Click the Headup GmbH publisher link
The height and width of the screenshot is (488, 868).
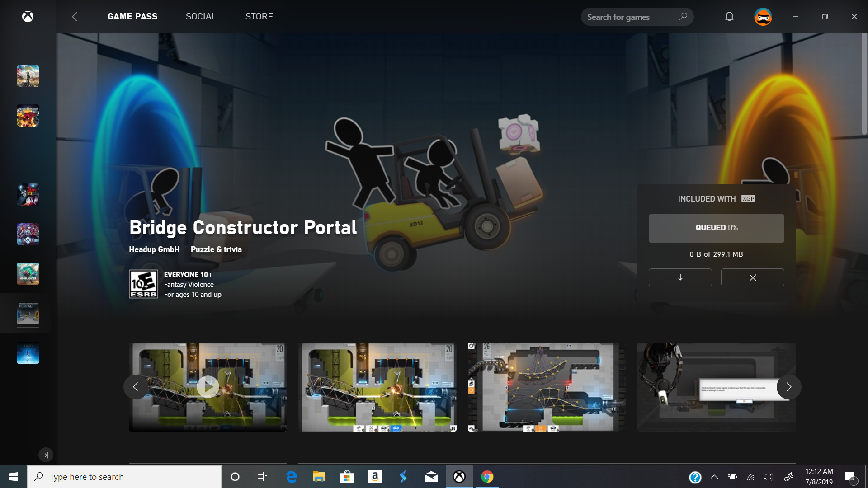(x=154, y=249)
